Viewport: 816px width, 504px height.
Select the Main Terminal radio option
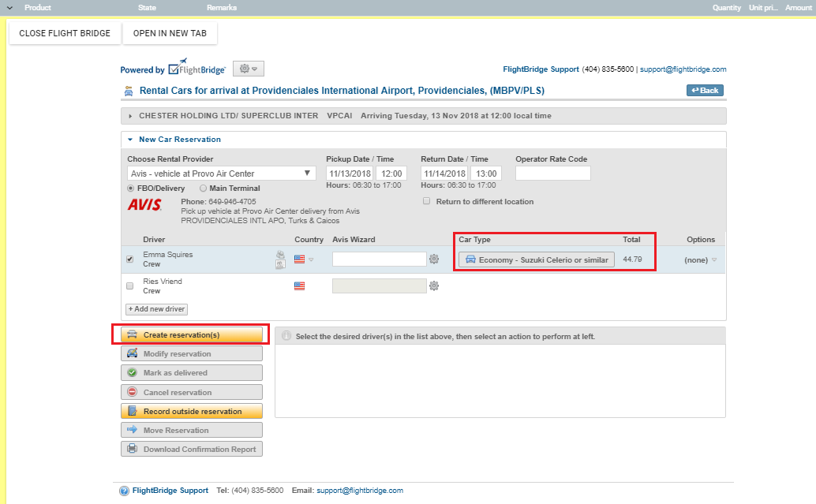203,189
